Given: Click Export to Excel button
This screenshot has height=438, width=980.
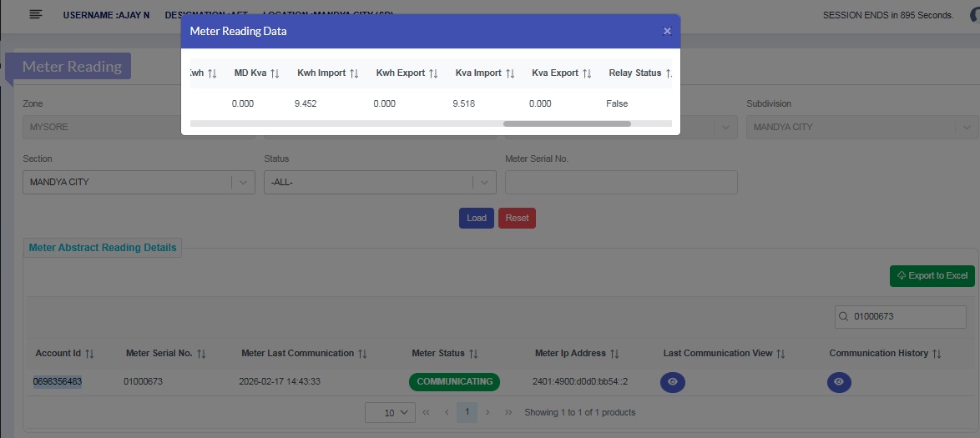Looking at the screenshot, I should click(x=932, y=275).
